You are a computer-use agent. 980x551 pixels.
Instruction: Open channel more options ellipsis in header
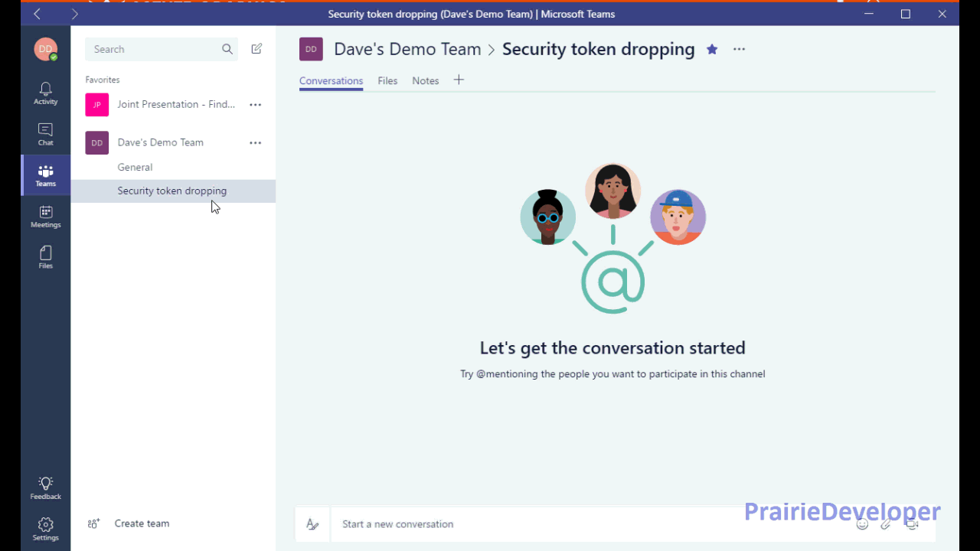tap(739, 49)
